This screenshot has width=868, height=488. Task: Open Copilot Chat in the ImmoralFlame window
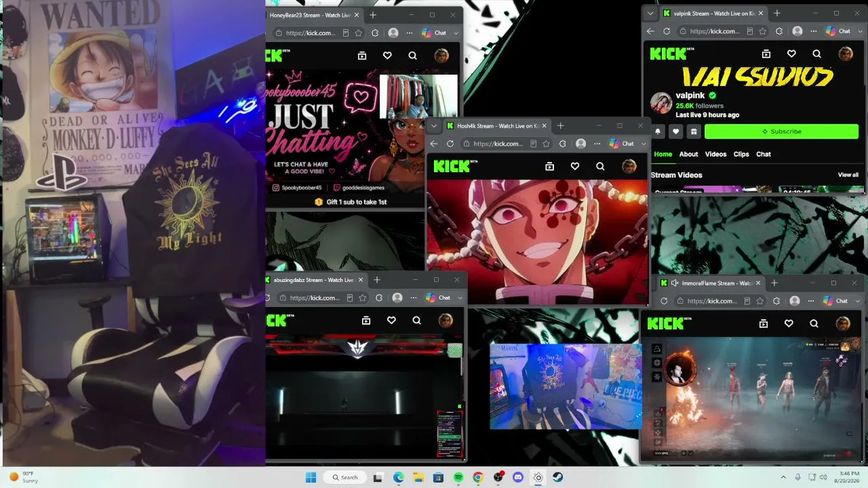pos(835,301)
